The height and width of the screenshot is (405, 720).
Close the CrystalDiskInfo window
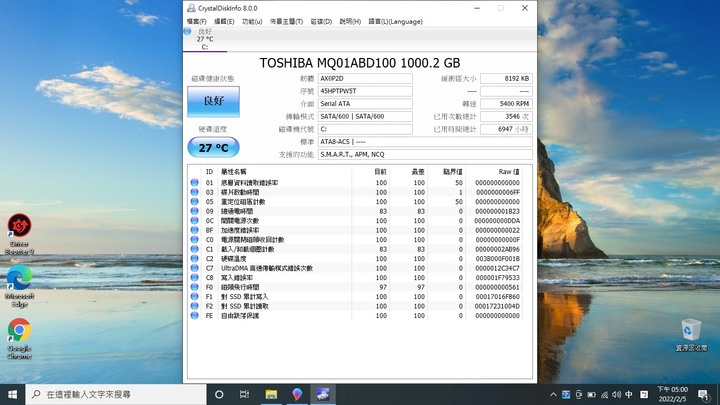point(525,8)
